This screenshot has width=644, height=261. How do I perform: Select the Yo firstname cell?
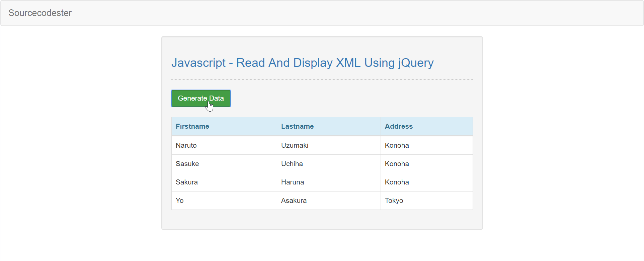coord(224,201)
